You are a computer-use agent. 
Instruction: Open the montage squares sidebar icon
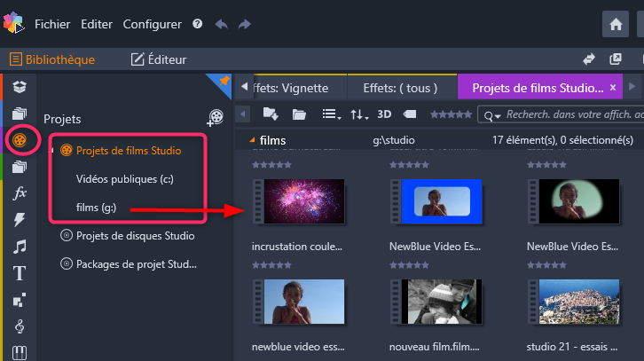pos(20,300)
